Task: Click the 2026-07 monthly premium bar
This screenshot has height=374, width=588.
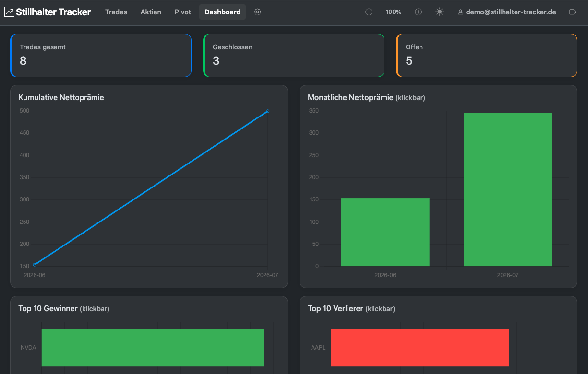Action: coord(508,189)
